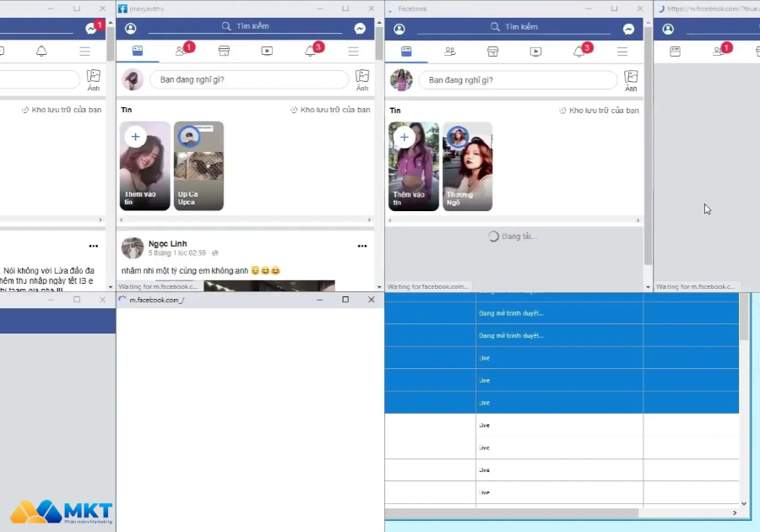Click the search field in the Facebook window
Screen dimensions: 760x532
[x=513, y=27]
